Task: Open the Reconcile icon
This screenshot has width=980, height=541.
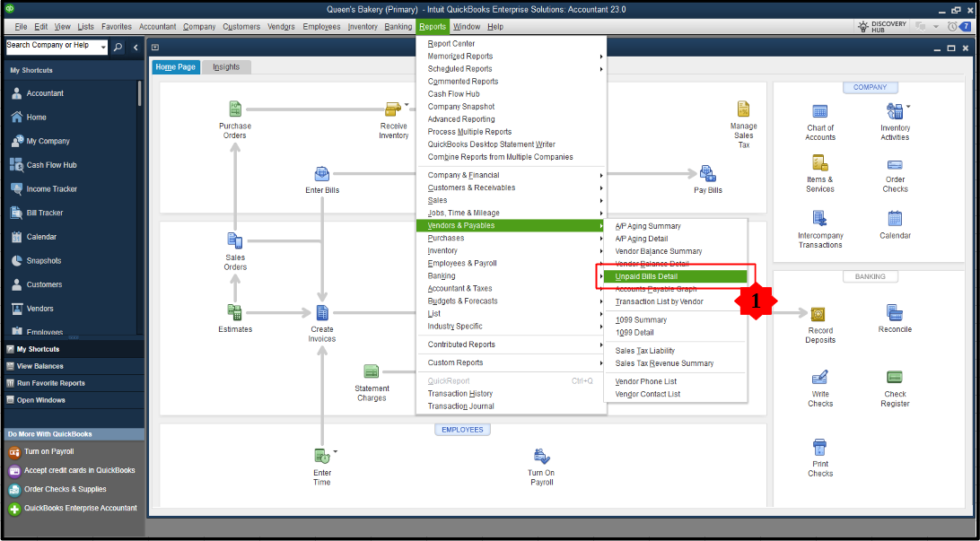Action: tap(895, 313)
